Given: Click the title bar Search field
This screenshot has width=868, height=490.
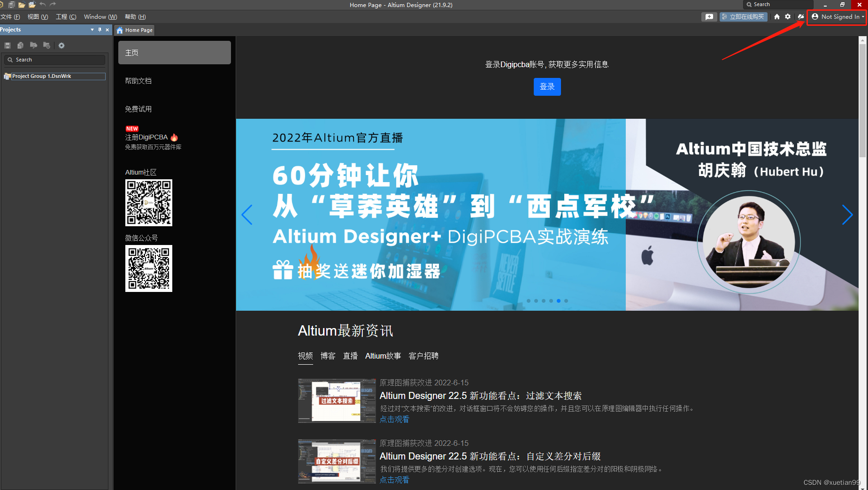Looking at the screenshot, I should 778,4.
